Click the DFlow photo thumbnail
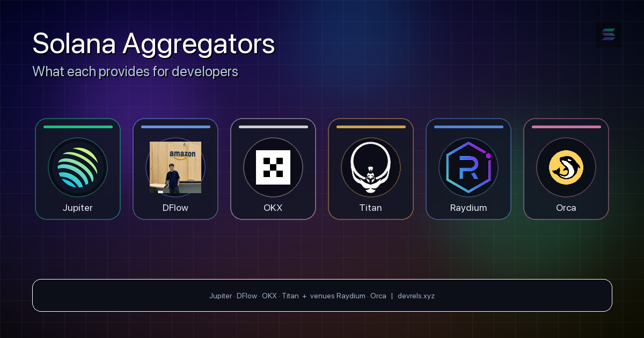This screenshot has height=338, width=644. point(175,167)
